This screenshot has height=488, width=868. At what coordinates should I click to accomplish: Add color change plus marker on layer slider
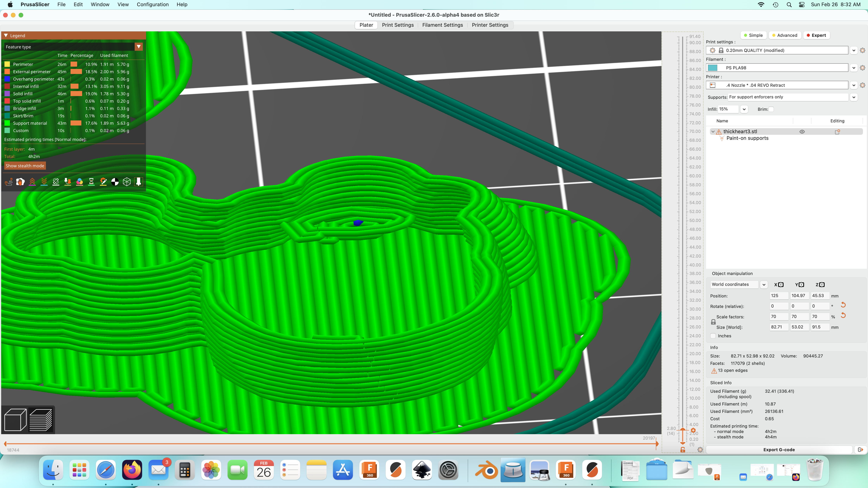pyautogui.click(x=693, y=430)
